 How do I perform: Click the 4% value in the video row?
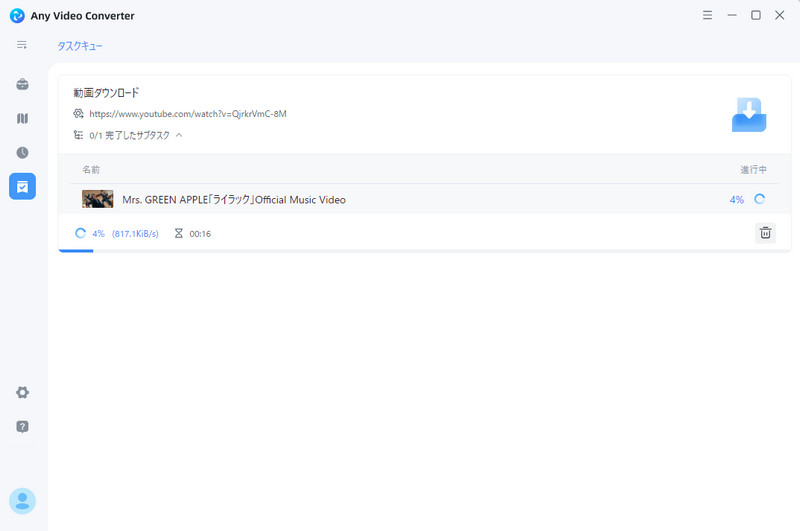point(737,199)
